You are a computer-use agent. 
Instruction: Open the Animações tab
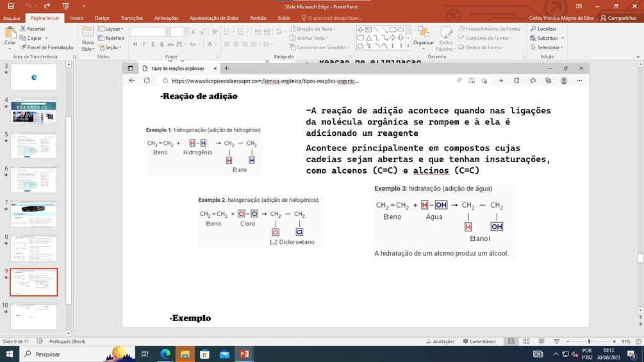point(167,18)
